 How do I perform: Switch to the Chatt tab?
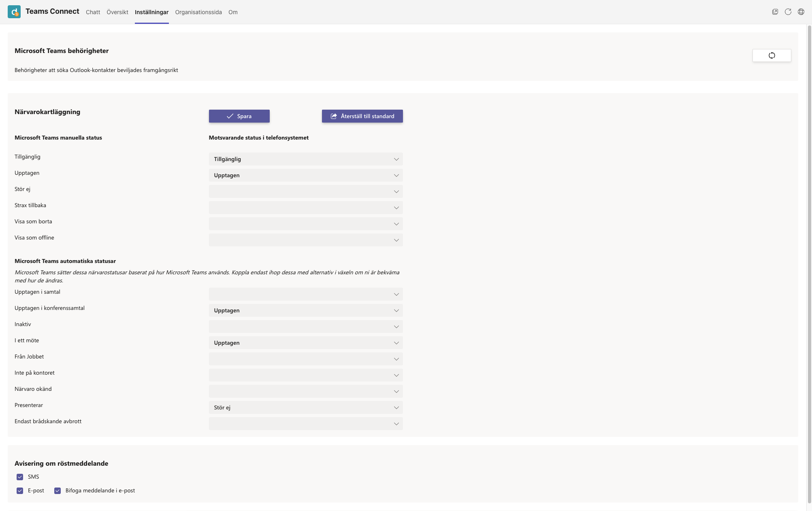point(93,12)
